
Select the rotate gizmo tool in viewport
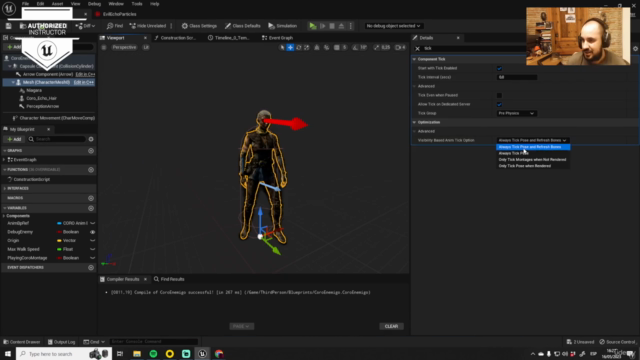pos(298,47)
